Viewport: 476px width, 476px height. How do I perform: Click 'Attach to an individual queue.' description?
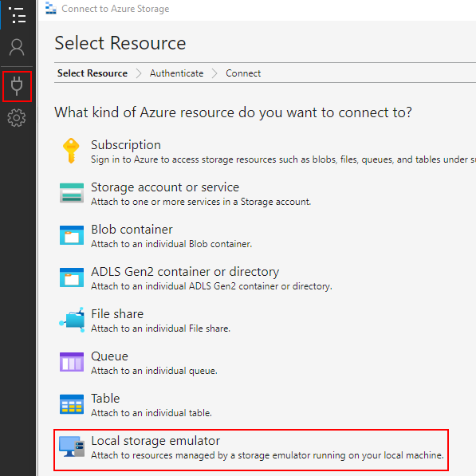coord(154,371)
